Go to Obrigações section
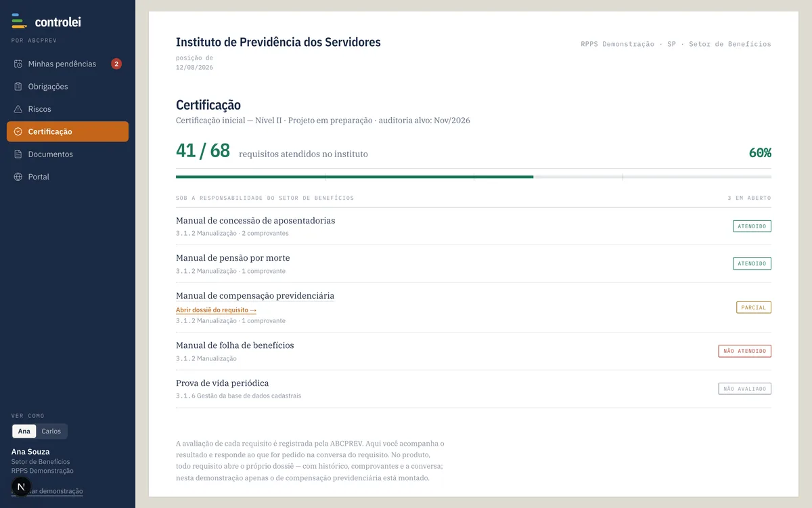Image resolution: width=812 pixels, height=508 pixels. [x=68, y=87]
